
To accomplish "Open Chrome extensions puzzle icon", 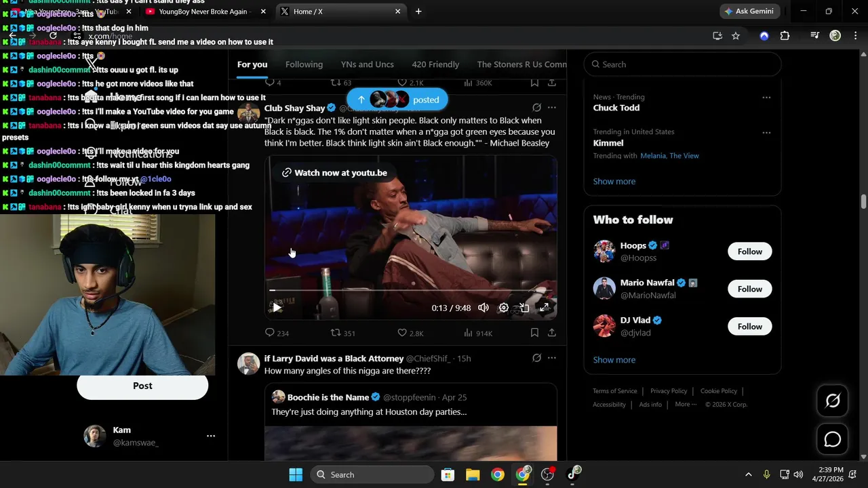I will [x=785, y=36].
